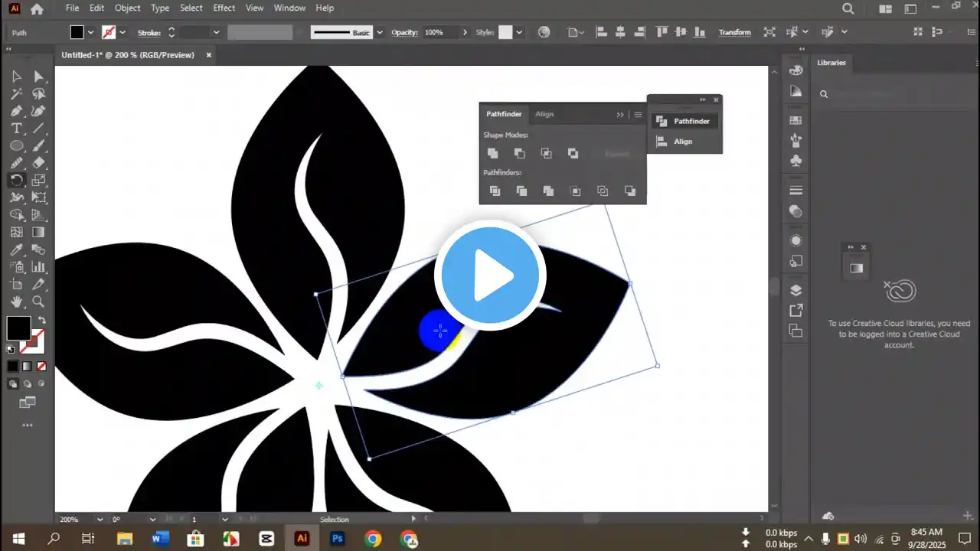Open the Object menu
Viewport: 980px width, 551px height.
coord(127,8)
